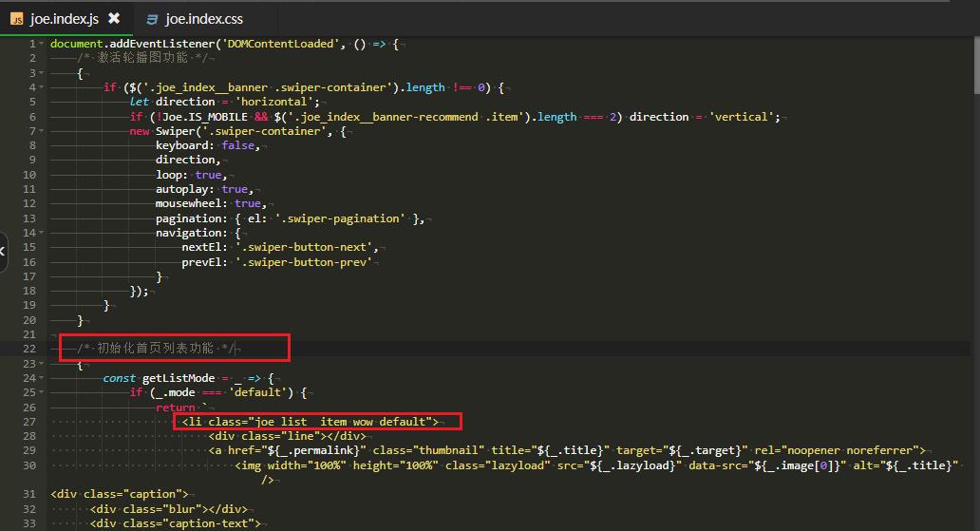Collapse the code fold at line 3
The image size is (980, 531).
41,73
